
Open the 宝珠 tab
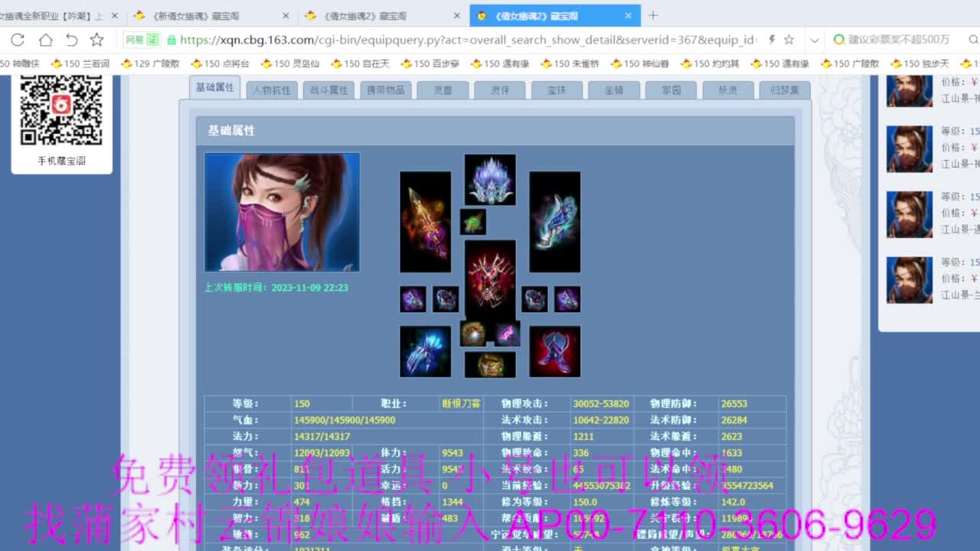pyautogui.click(x=557, y=90)
